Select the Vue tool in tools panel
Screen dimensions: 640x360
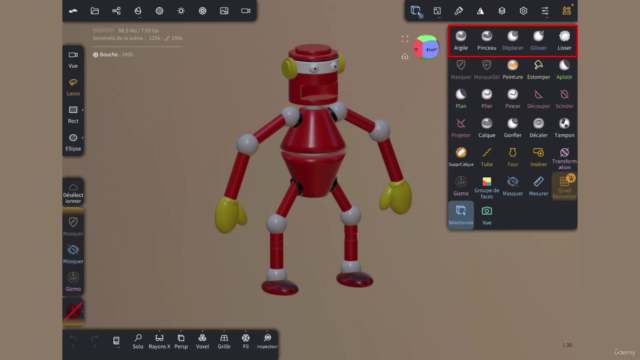(487, 215)
